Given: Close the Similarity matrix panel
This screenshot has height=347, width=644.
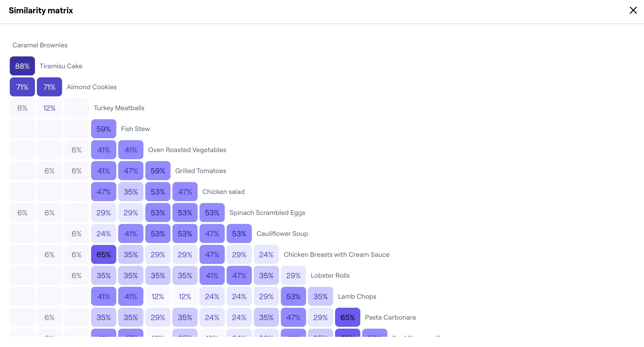Looking at the screenshot, I should (634, 10).
